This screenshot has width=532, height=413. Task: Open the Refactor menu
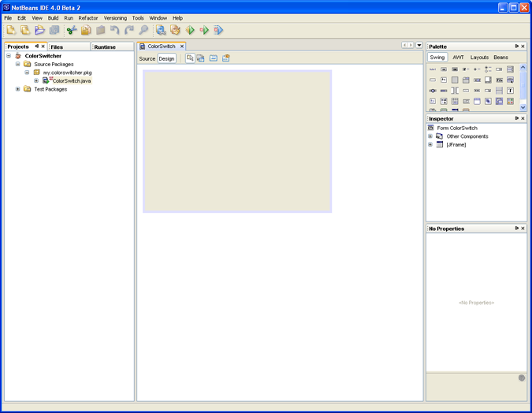[x=88, y=17]
